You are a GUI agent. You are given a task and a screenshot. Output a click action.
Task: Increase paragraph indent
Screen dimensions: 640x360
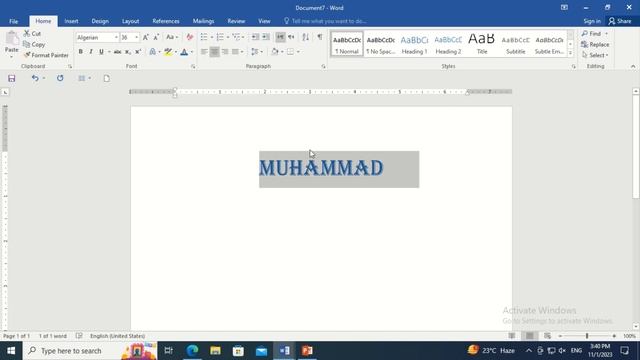(x=266, y=37)
